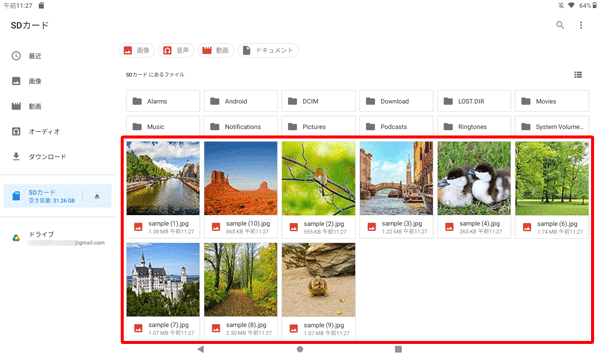The height and width of the screenshot is (360, 600).
Task: Click the sample (8).jpg file name
Action: [x=246, y=325]
